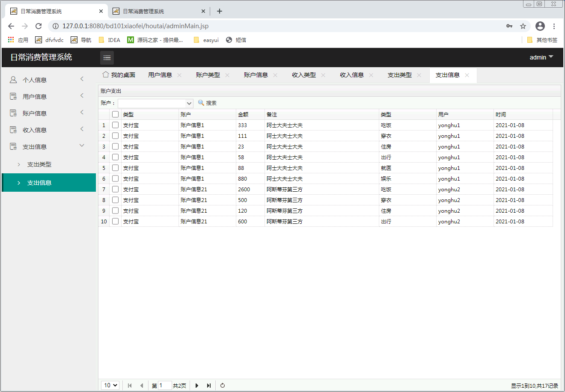The width and height of the screenshot is (565, 392).
Task: Close the 账户类型 tab
Action: (x=227, y=75)
